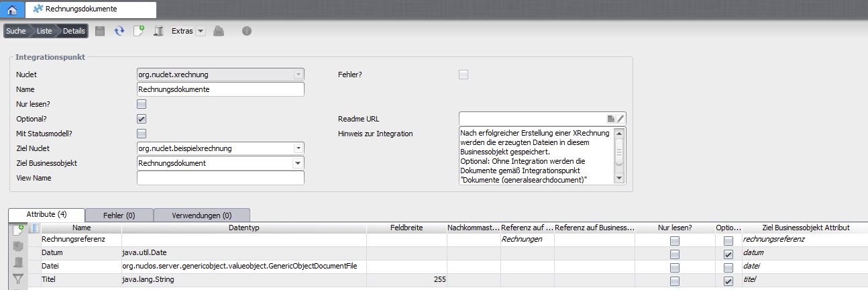Image resolution: width=868 pixels, height=290 pixels.
Task: Switch to the Attribute (4) tab
Action: click(x=46, y=215)
